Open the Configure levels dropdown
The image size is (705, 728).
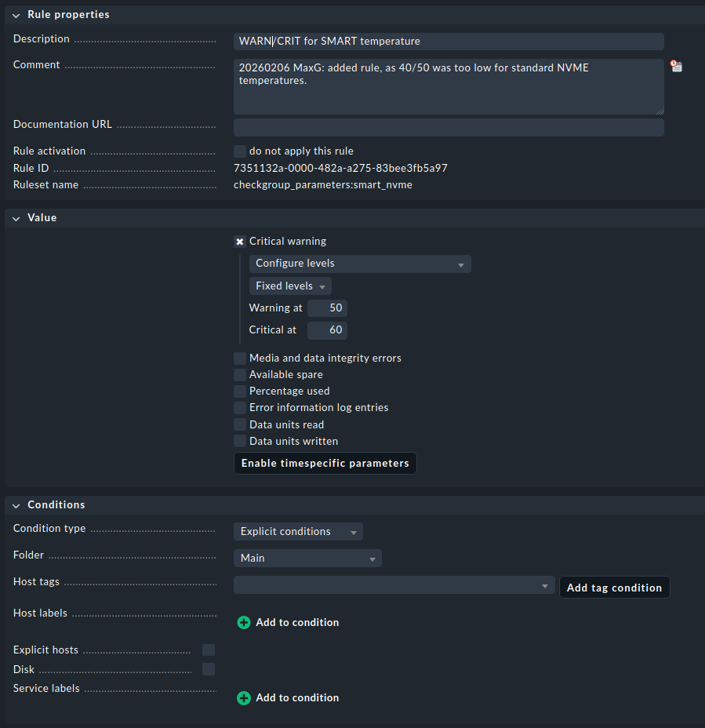coord(360,264)
